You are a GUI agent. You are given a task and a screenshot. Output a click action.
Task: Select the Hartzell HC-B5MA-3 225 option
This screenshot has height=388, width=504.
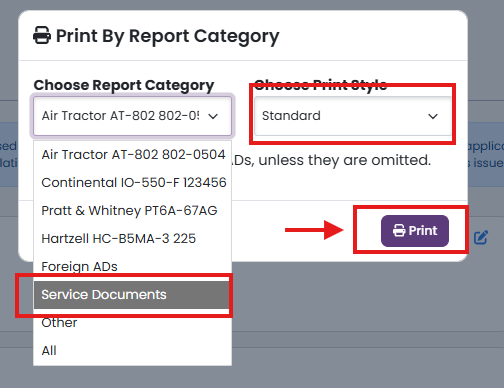point(133,239)
